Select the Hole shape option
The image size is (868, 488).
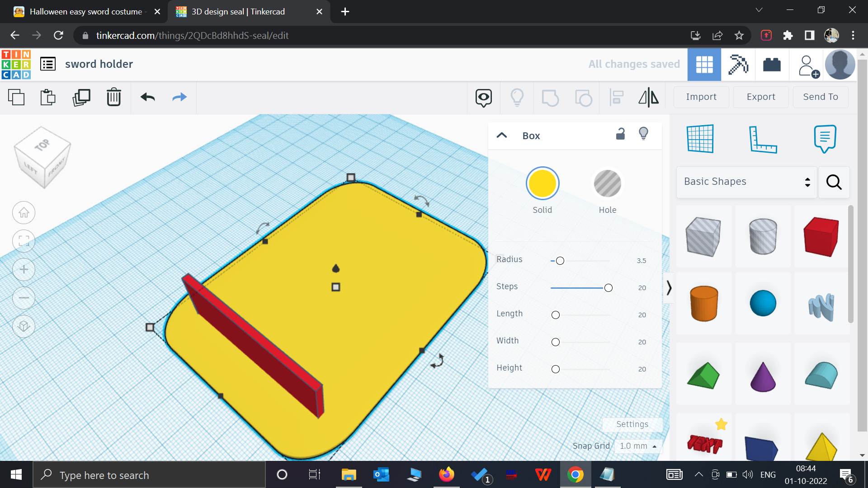[x=607, y=183]
